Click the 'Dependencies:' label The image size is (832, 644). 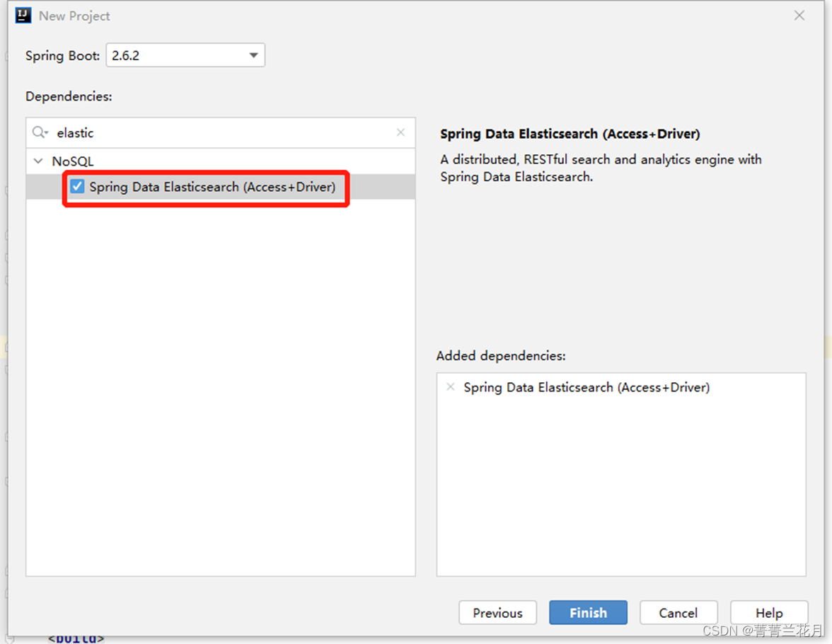[x=69, y=96]
